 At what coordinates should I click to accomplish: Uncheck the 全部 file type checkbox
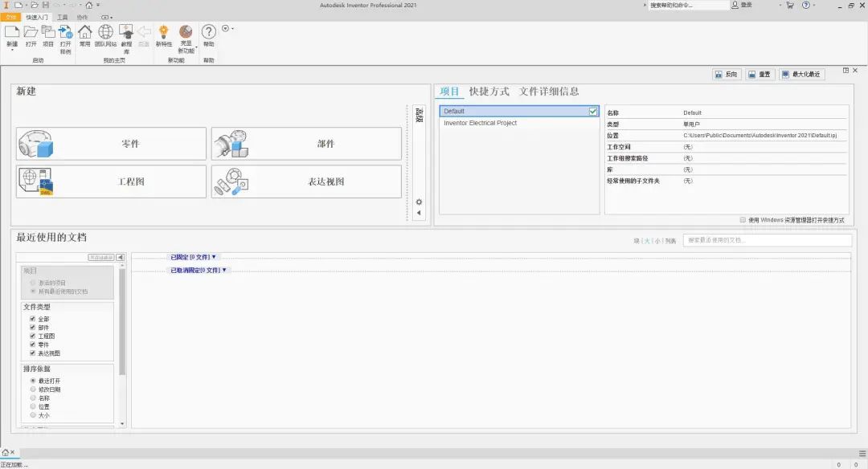[33, 319]
